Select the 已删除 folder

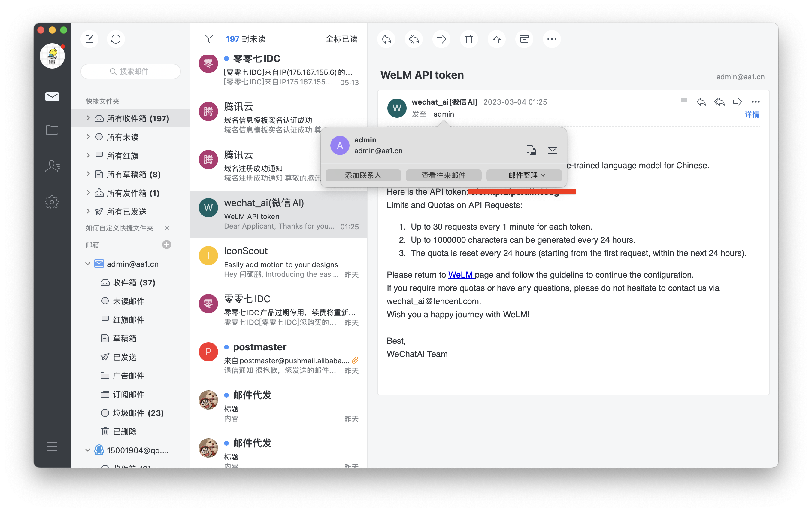131,431
